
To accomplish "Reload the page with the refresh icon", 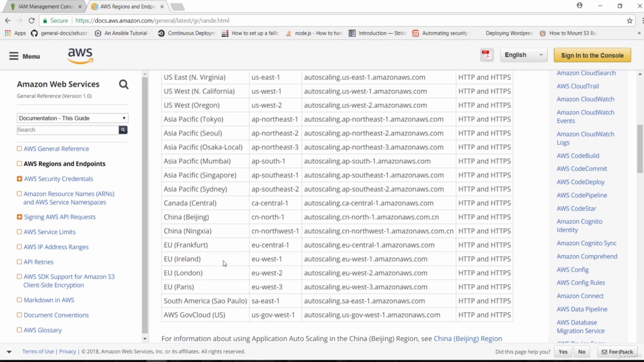I will 31,21.
